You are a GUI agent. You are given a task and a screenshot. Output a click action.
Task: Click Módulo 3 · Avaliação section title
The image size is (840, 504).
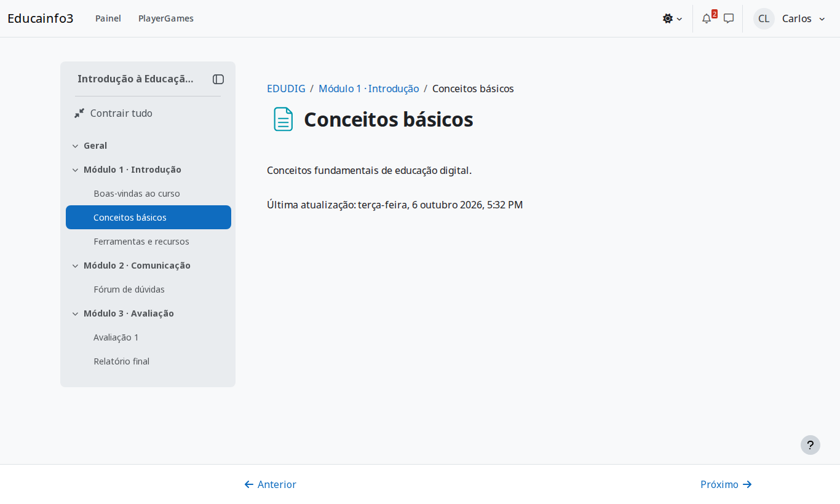point(129,313)
